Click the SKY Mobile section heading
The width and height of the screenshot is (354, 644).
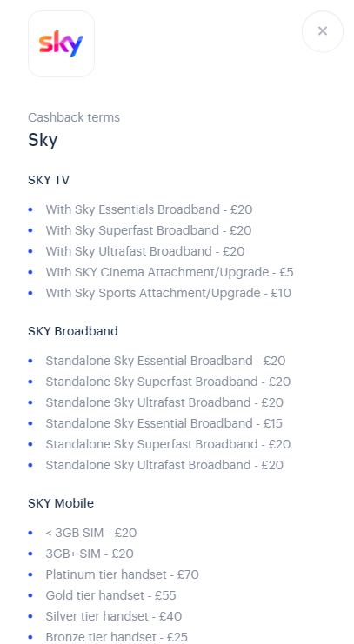pyautogui.click(x=61, y=503)
